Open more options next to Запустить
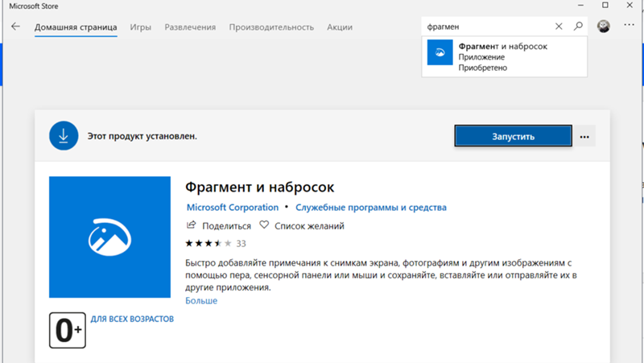This screenshot has width=644, height=363. tap(584, 136)
